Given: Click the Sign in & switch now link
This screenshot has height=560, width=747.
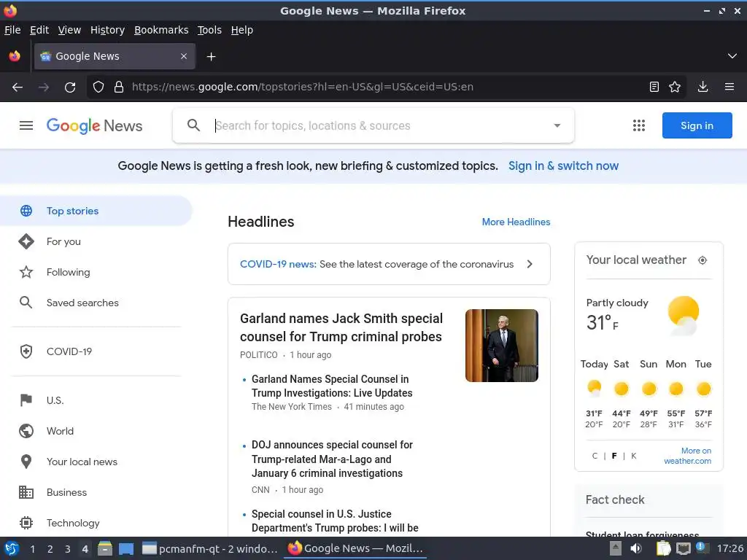Looking at the screenshot, I should 563,166.
